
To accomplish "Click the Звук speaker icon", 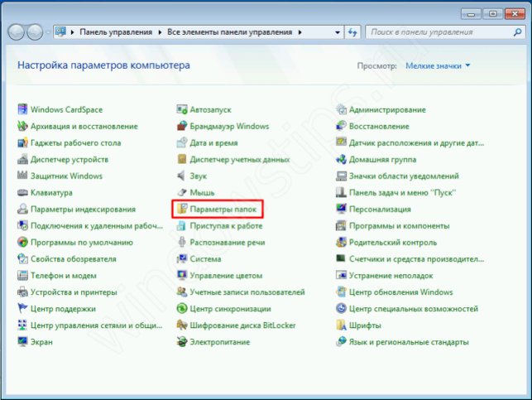I will (182, 176).
